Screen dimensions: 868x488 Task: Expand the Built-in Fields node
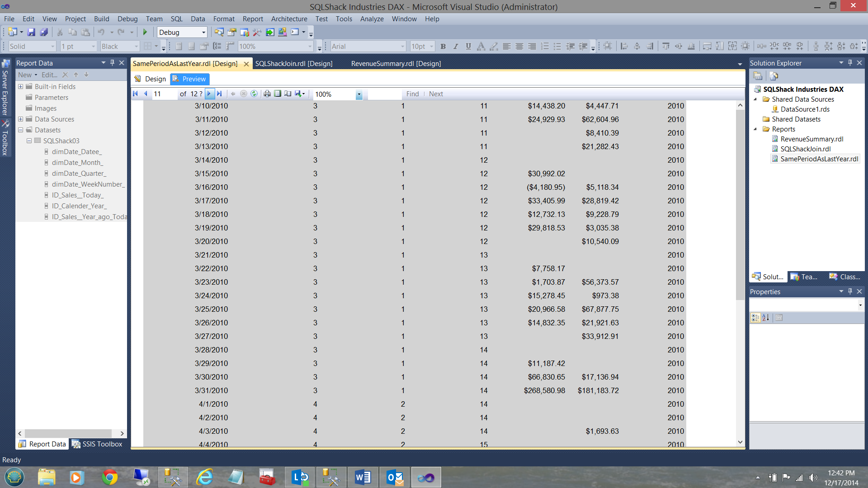(x=20, y=86)
